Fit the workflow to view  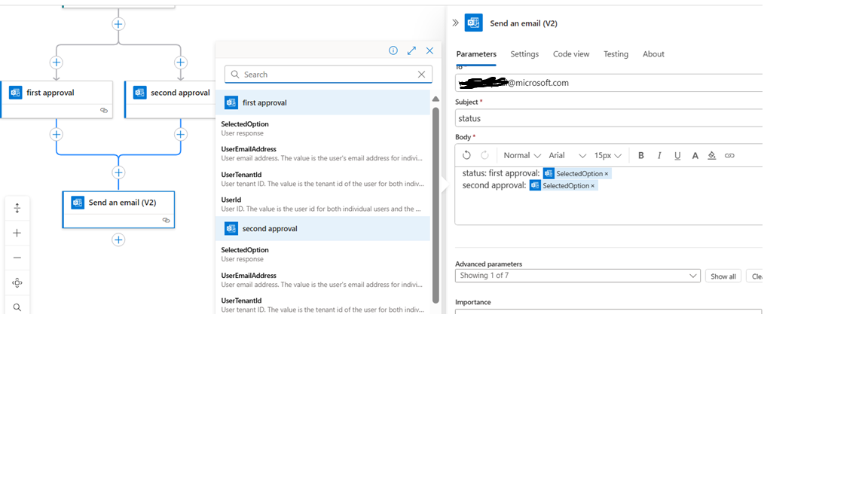click(x=17, y=282)
